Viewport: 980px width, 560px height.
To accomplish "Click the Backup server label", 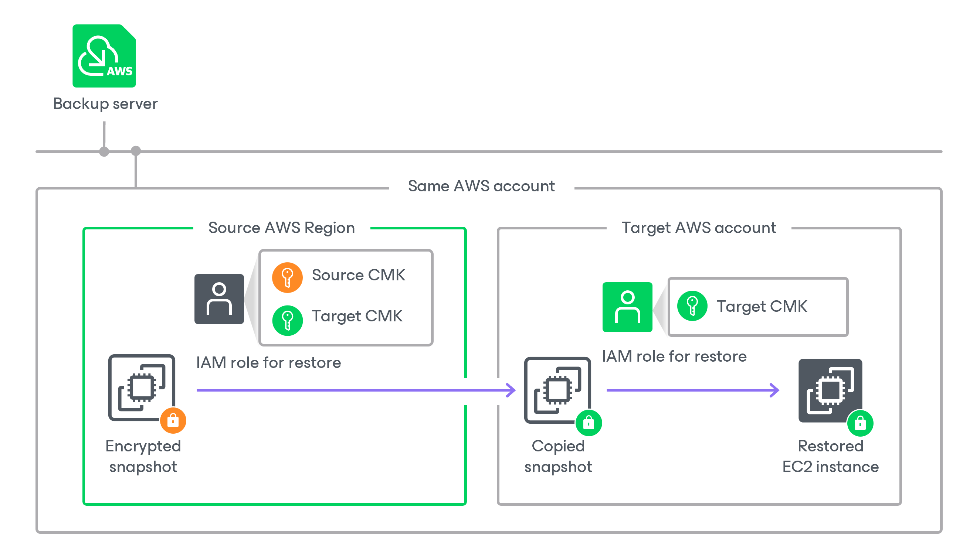I will [105, 104].
